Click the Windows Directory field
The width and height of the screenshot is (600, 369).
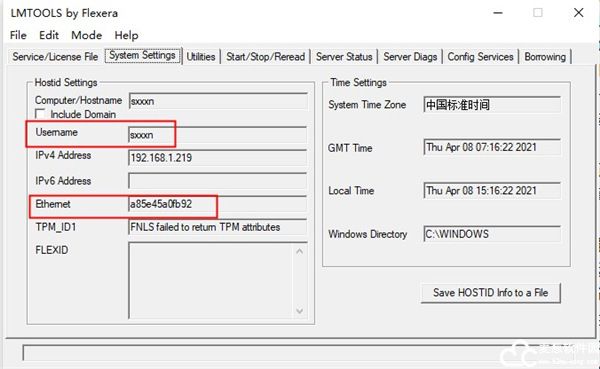coord(492,233)
